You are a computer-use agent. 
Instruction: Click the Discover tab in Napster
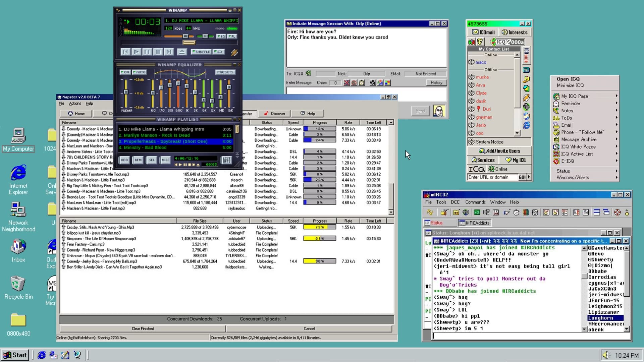pyautogui.click(x=278, y=114)
